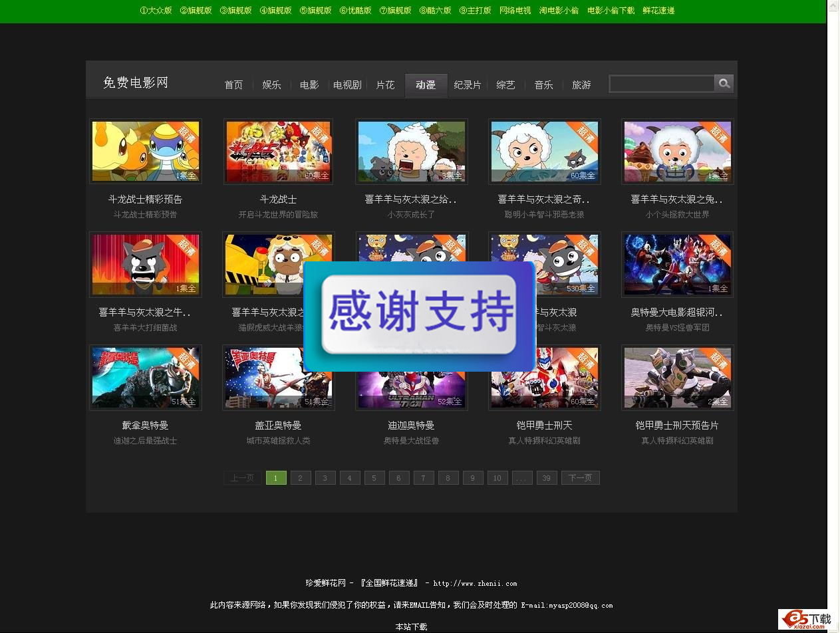Focus the search input box
The image size is (840, 633).
[x=662, y=83]
